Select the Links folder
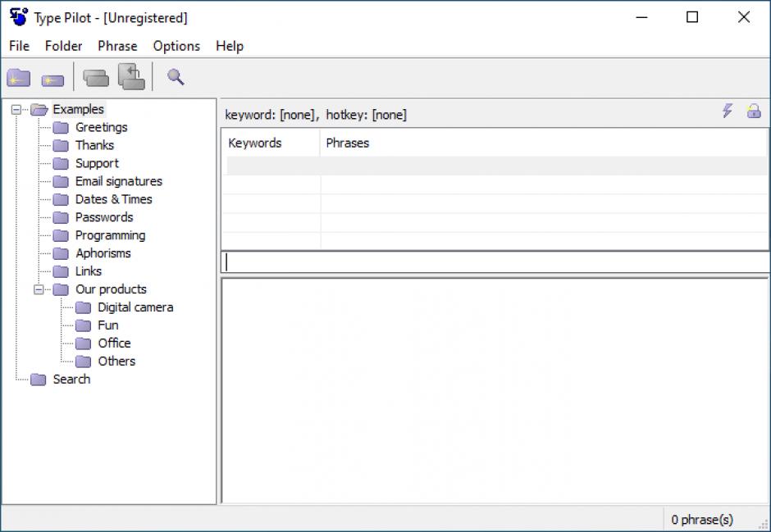 [89, 271]
